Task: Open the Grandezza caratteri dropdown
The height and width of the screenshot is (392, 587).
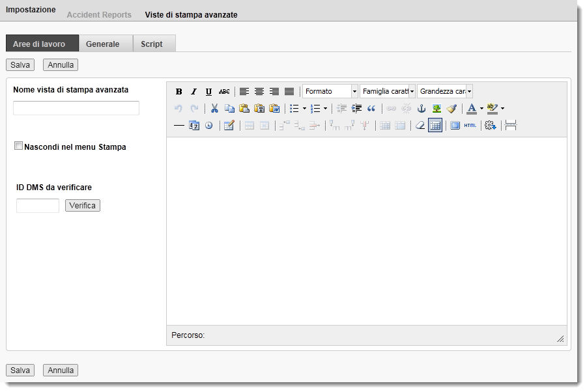Action: click(x=444, y=91)
